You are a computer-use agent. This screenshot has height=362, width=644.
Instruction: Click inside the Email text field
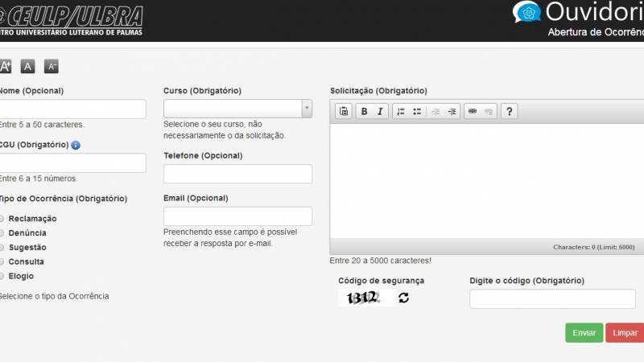237,216
